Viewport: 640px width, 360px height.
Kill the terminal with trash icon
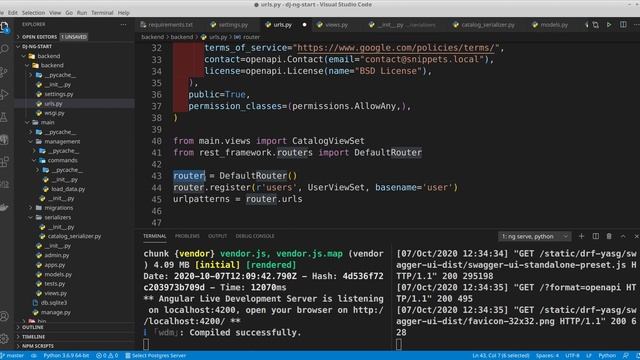[609, 236]
